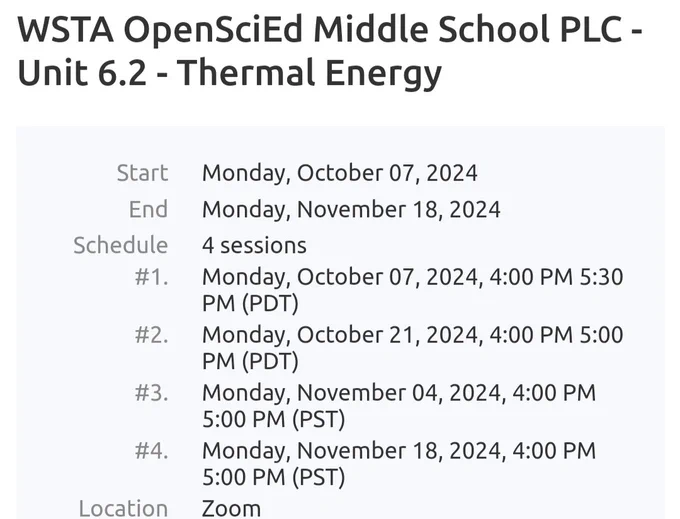Select the October 07 4:00 PM session entry
The image size is (680, 519).
point(413,290)
